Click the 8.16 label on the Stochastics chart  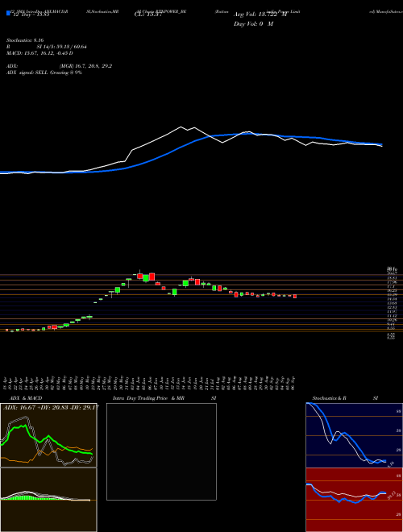coord(390,463)
